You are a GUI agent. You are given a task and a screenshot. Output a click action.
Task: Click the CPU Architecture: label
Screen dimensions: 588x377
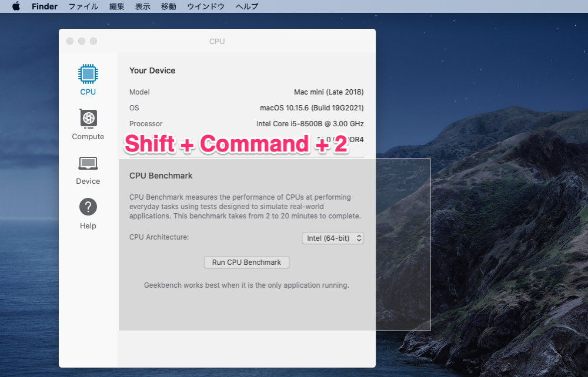pos(159,237)
